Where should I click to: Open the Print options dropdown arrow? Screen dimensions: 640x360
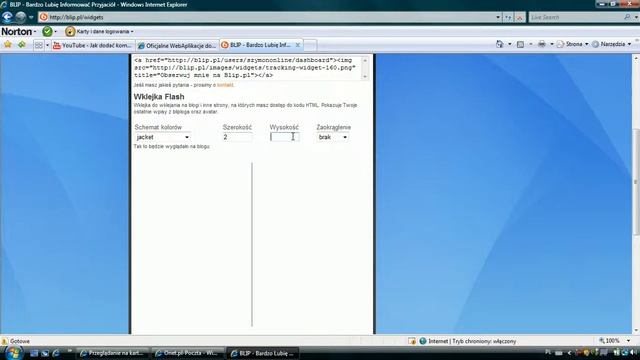tap(551, 44)
